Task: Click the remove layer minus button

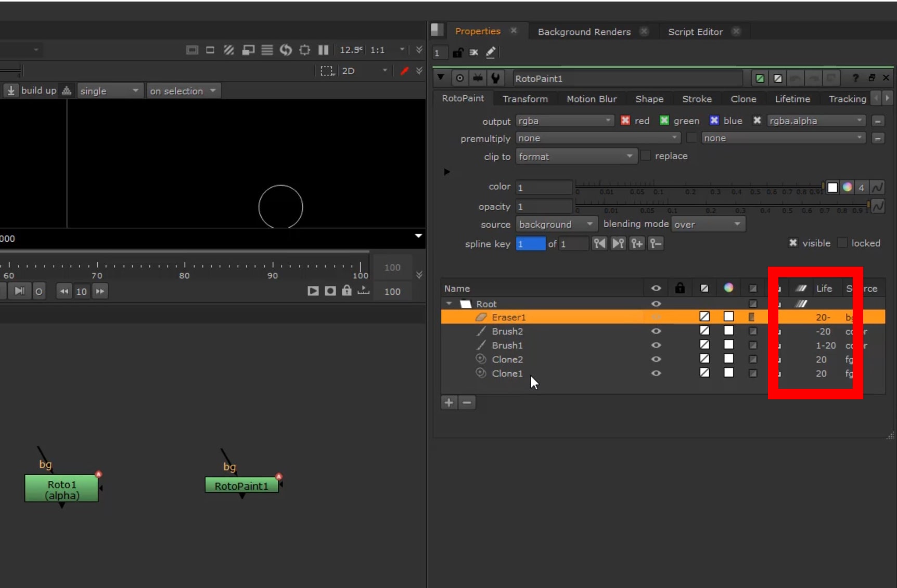Action: pyautogui.click(x=467, y=402)
